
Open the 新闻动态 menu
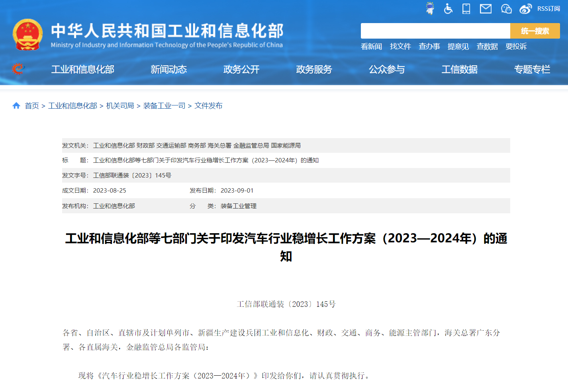tap(168, 69)
